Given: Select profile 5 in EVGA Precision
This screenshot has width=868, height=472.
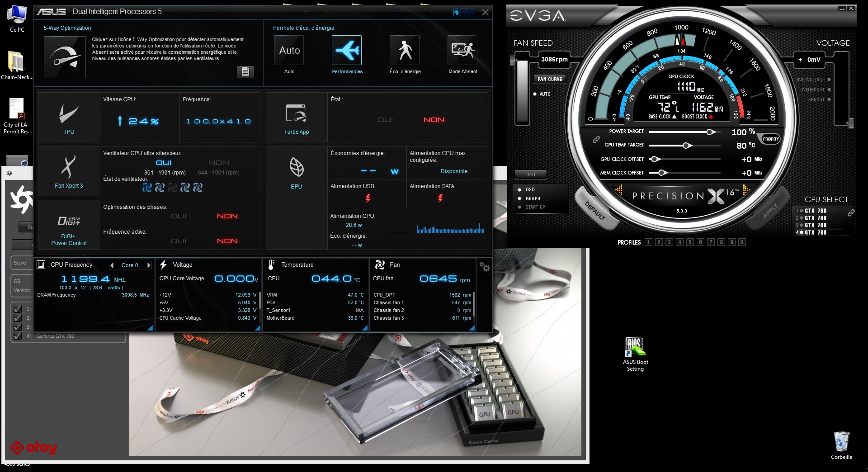Looking at the screenshot, I should tap(690, 242).
